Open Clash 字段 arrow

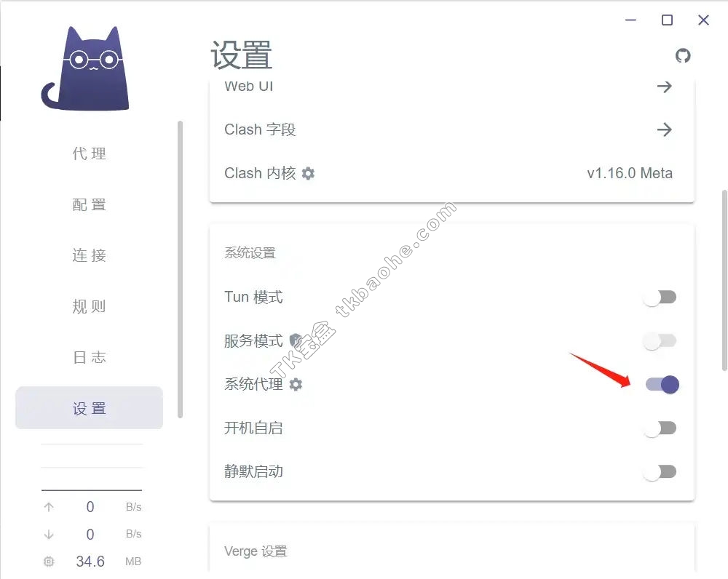(665, 129)
